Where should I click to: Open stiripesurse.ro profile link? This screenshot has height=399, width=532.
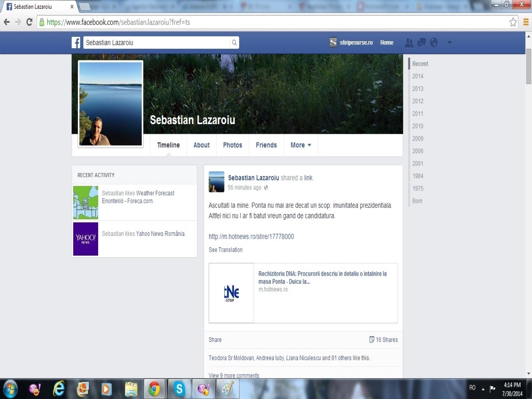(x=351, y=43)
